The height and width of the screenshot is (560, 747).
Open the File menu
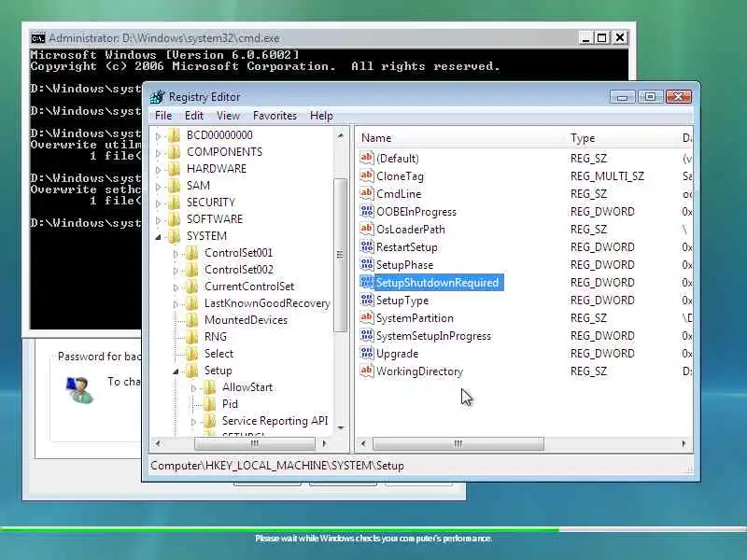point(163,116)
